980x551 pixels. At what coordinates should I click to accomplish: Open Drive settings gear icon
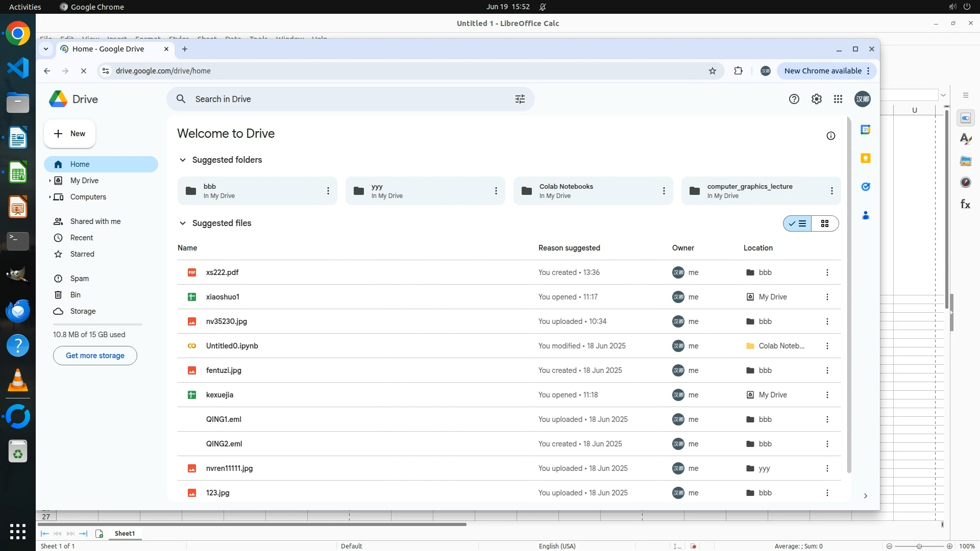[x=817, y=99]
